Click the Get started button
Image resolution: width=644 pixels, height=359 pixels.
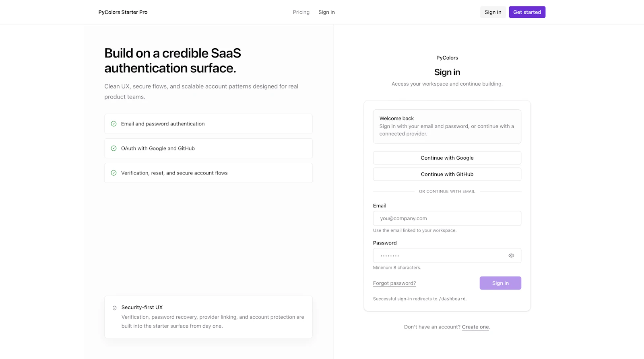(527, 12)
